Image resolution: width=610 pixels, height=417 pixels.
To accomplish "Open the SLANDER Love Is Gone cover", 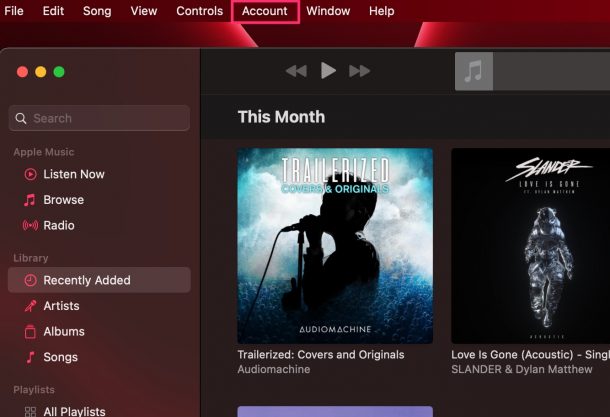I will click(531, 246).
